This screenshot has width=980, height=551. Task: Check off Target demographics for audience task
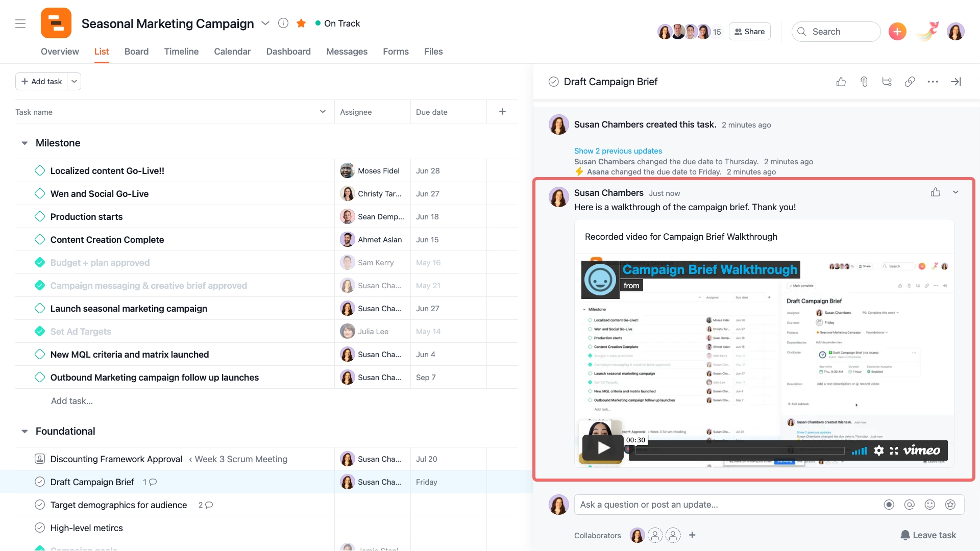pos(40,505)
